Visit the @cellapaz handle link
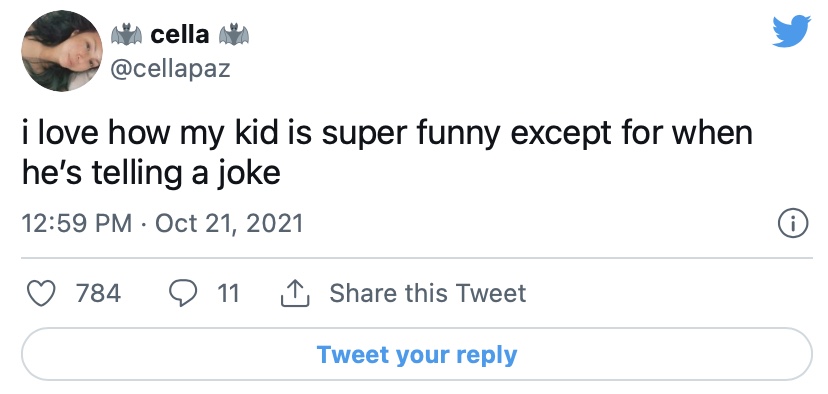 point(170,68)
